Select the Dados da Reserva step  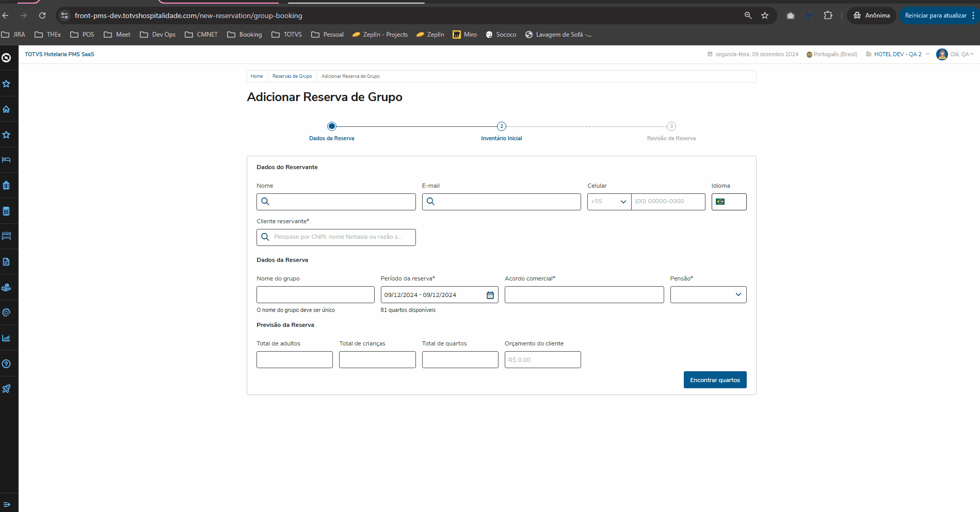332,127
